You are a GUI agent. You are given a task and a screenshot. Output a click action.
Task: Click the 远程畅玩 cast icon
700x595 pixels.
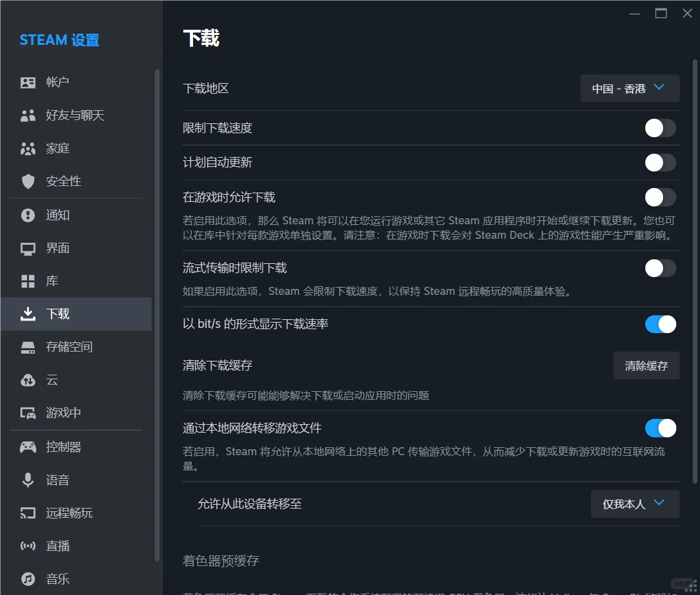pos(28,513)
